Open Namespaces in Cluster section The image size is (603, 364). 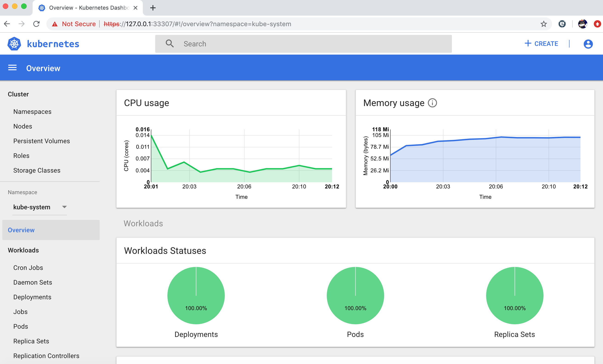[x=32, y=112]
